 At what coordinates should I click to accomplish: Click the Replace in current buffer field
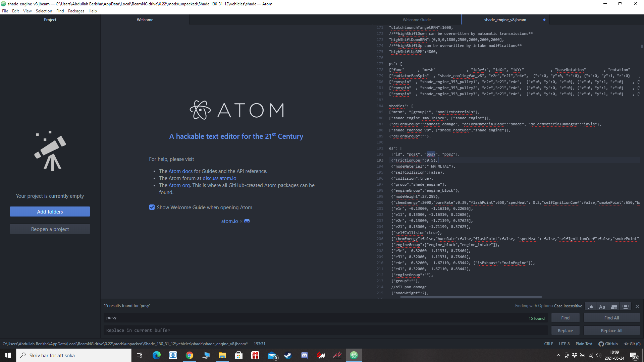click(x=325, y=330)
